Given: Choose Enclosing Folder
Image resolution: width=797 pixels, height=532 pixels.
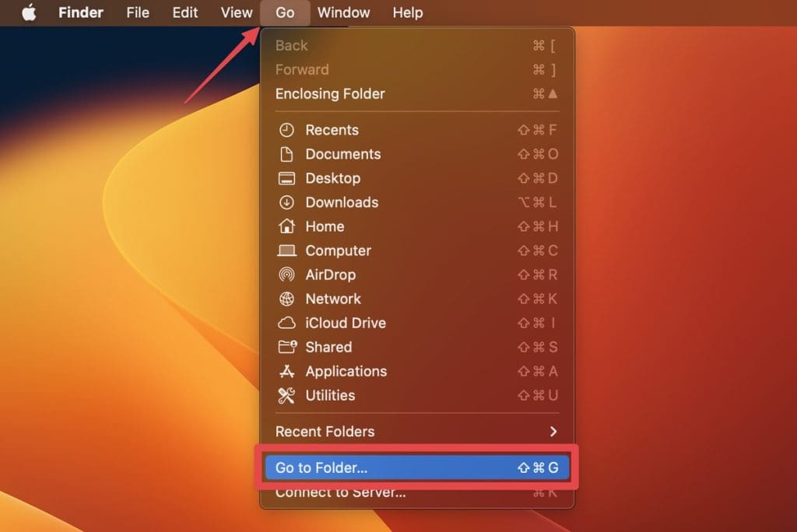Looking at the screenshot, I should (417, 93).
